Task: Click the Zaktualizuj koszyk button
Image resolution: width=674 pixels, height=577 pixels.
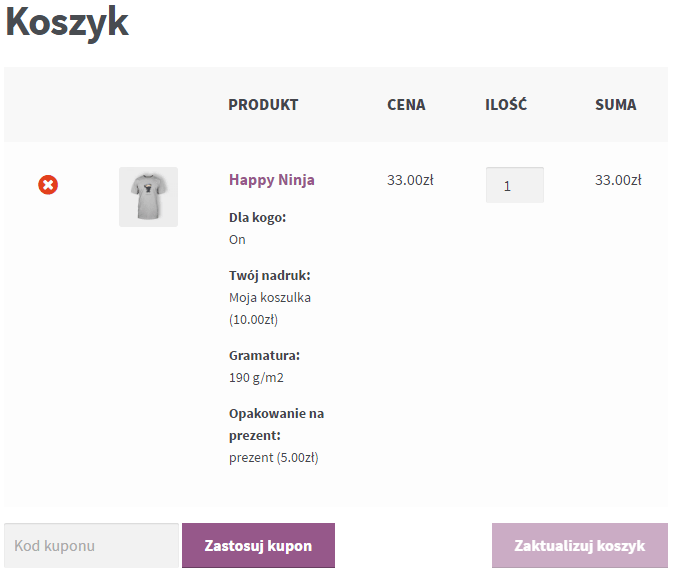Action: [580, 546]
